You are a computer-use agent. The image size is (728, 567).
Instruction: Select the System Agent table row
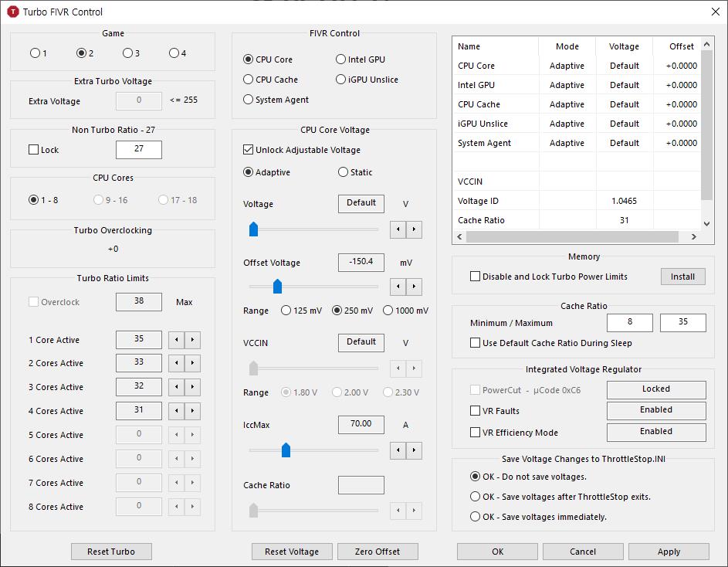[x=577, y=143]
